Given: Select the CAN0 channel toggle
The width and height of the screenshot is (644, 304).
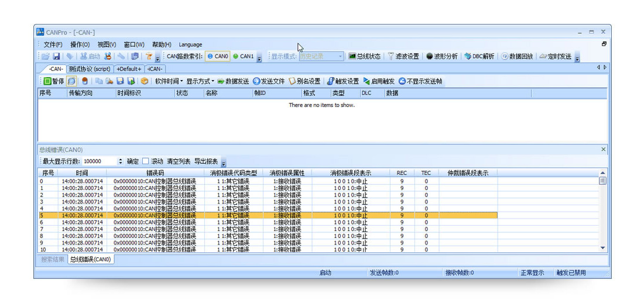Looking at the screenshot, I should (218, 56).
